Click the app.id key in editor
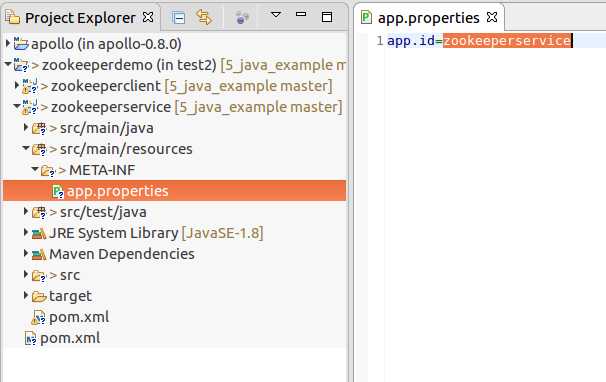This screenshot has height=382, width=606. (x=411, y=40)
